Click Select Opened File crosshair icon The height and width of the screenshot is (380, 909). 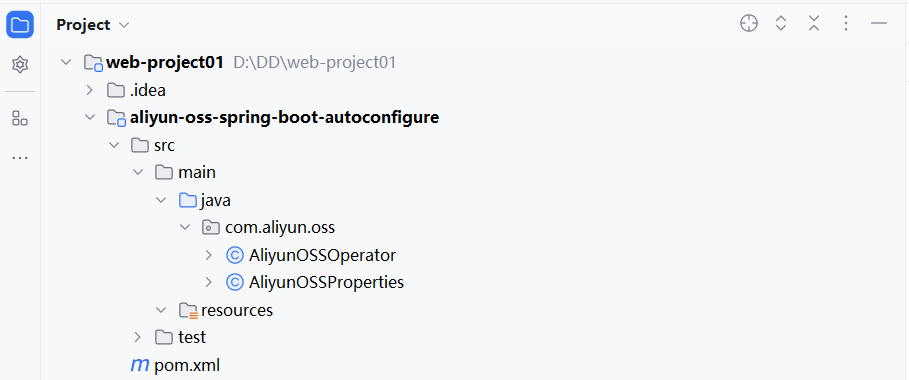coord(749,24)
